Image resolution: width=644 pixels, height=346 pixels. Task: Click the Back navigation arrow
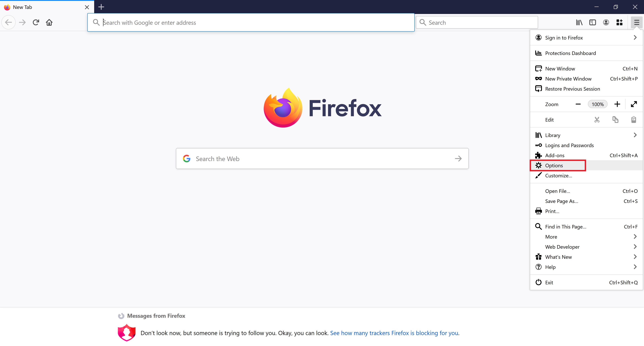coord(9,22)
